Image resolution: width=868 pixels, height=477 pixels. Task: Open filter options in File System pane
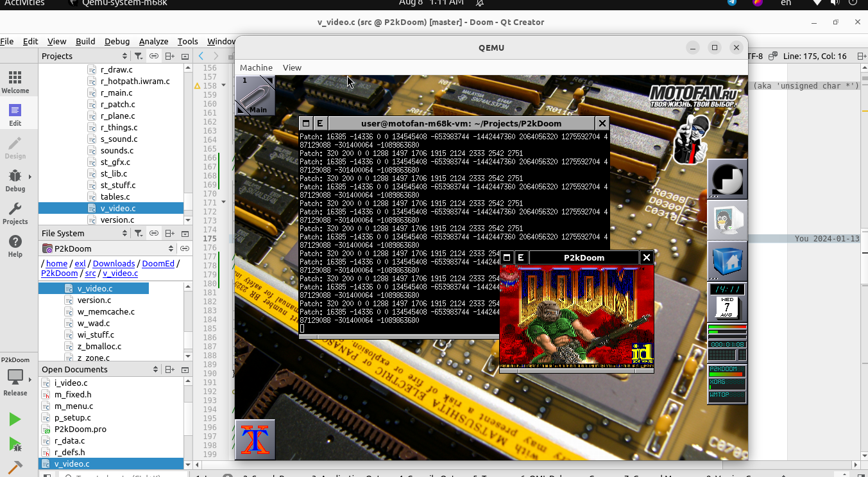pyautogui.click(x=138, y=233)
